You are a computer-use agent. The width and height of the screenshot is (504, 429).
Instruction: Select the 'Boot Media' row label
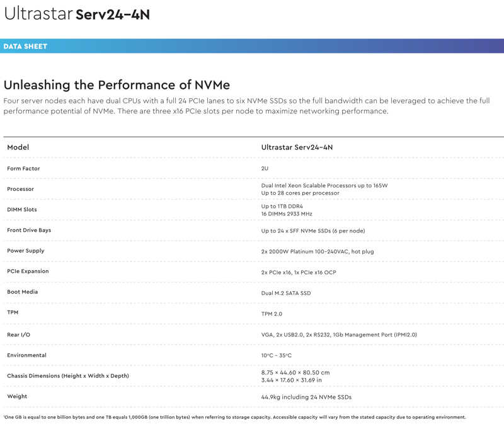[23, 292]
